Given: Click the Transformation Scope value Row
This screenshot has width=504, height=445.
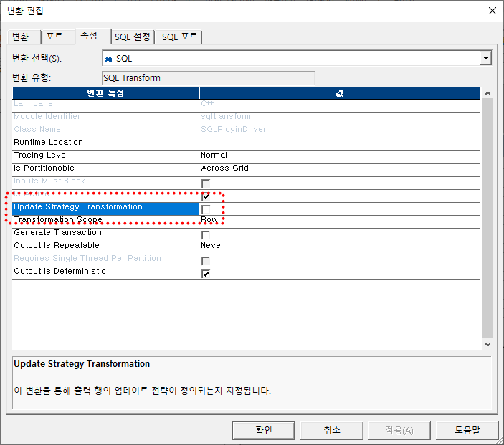Looking at the screenshot, I should [x=209, y=220].
